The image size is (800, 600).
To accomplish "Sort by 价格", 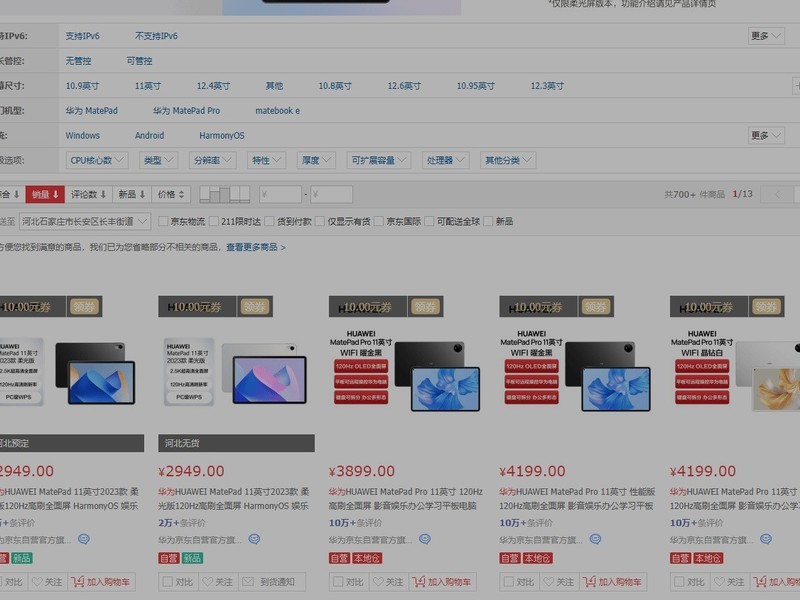I will point(171,194).
